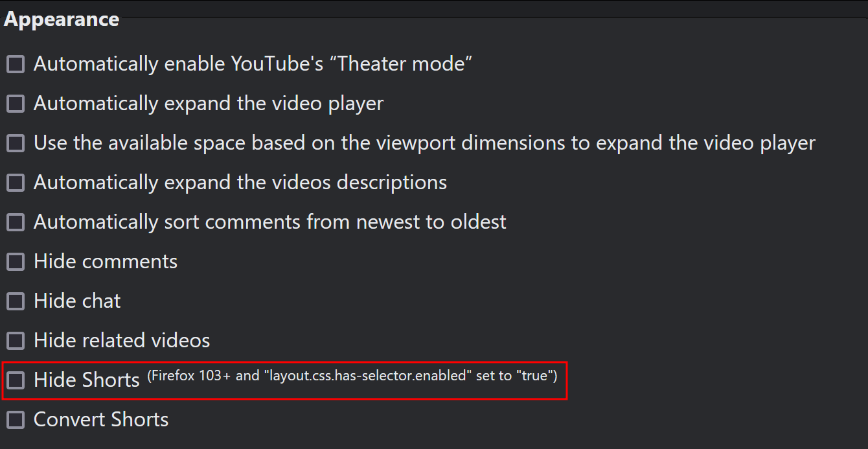Enable using viewport dimensions to expand player
The image size is (868, 449).
click(15, 143)
